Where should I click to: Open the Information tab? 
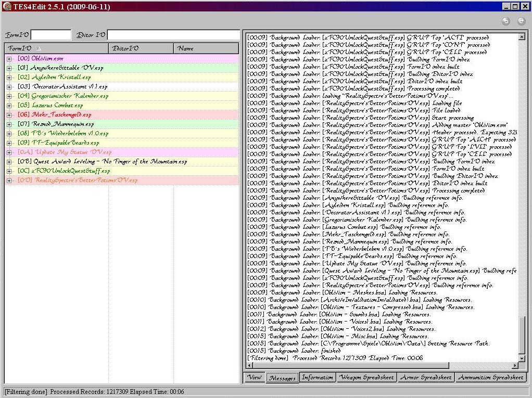click(x=317, y=378)
